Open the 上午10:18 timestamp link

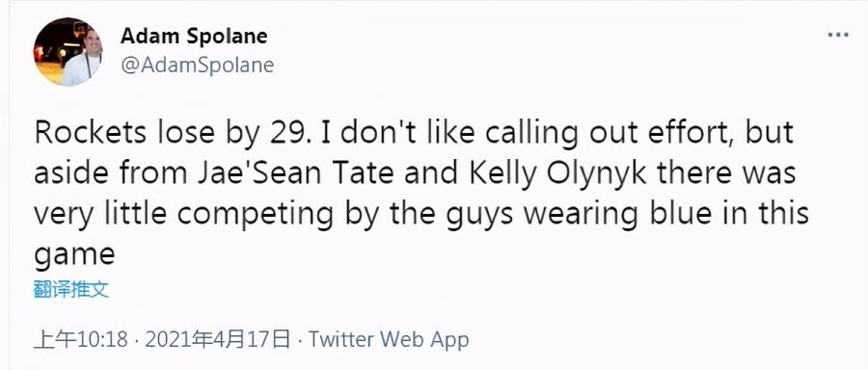point(81,339)
